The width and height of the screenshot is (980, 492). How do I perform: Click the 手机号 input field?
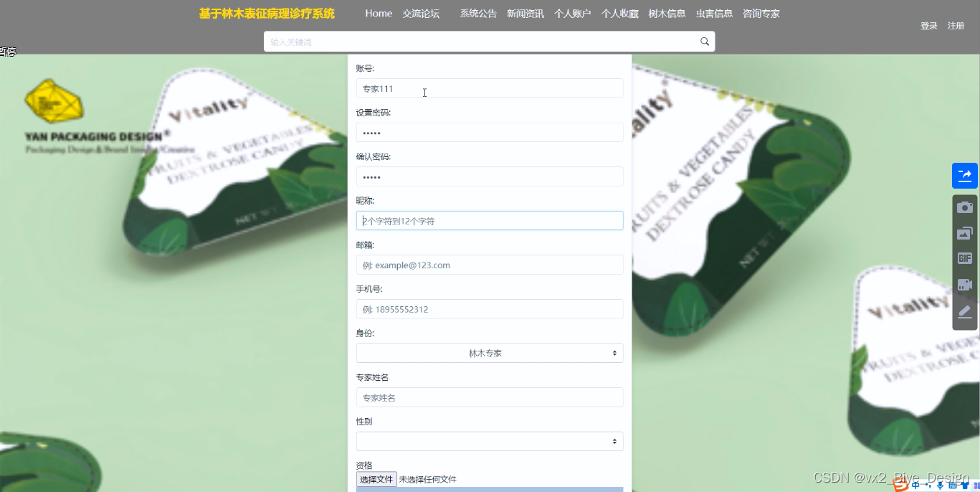(490, 309)
